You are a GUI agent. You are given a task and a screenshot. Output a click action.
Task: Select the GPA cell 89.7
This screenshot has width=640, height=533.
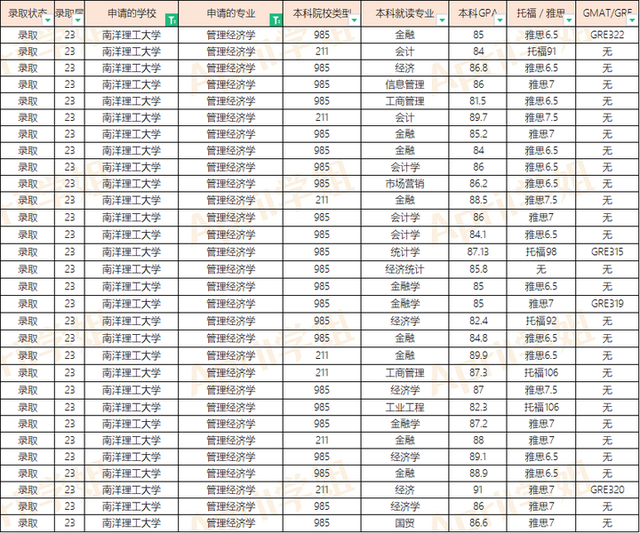click(478, 118)
